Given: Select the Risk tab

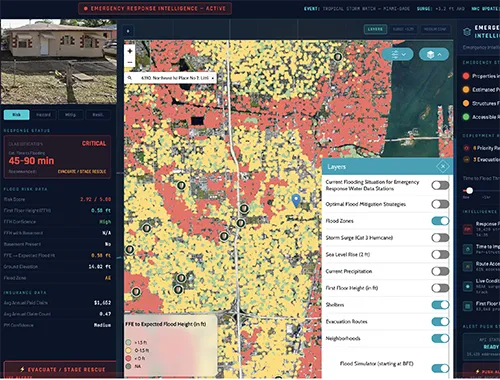Looking at the screenshot, I should tap(16, 115).
